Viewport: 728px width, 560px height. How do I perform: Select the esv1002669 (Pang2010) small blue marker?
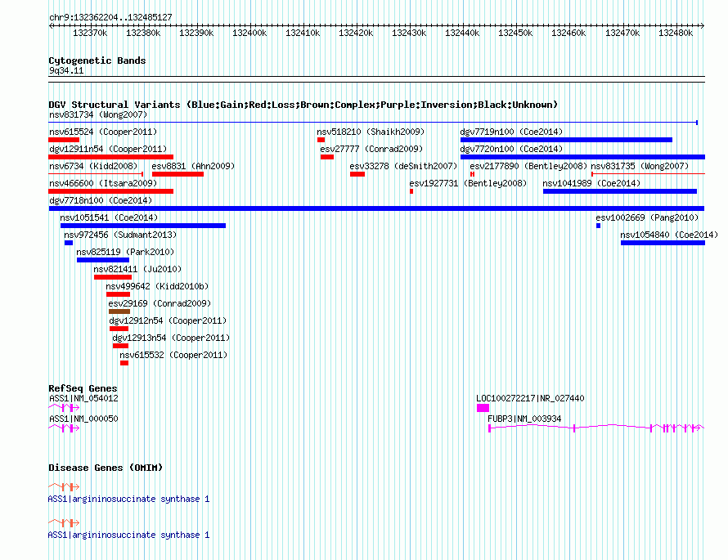point(599,226)
